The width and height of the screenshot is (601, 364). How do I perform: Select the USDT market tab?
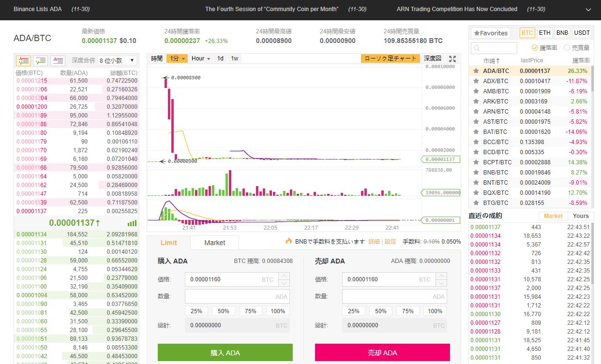click(582, 33)
